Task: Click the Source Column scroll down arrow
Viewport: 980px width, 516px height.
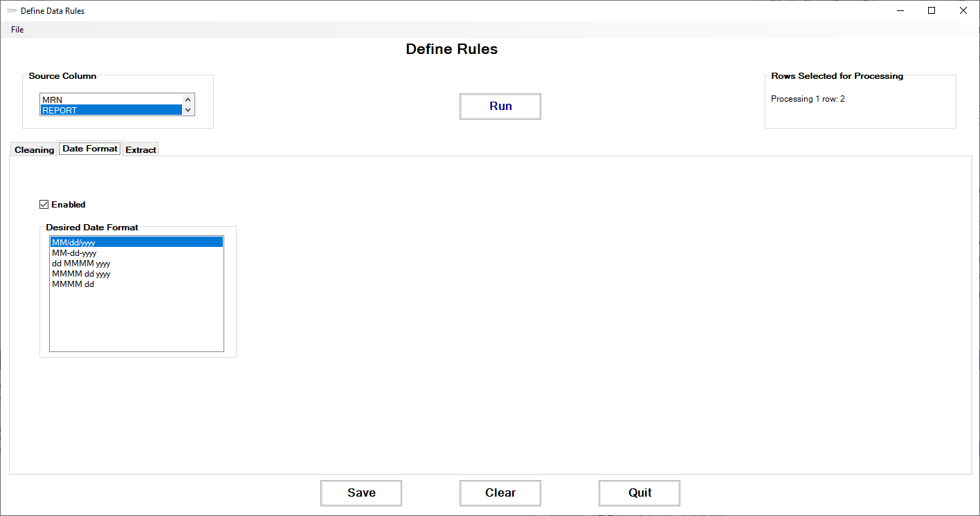Action: click(x=188, y=110)
